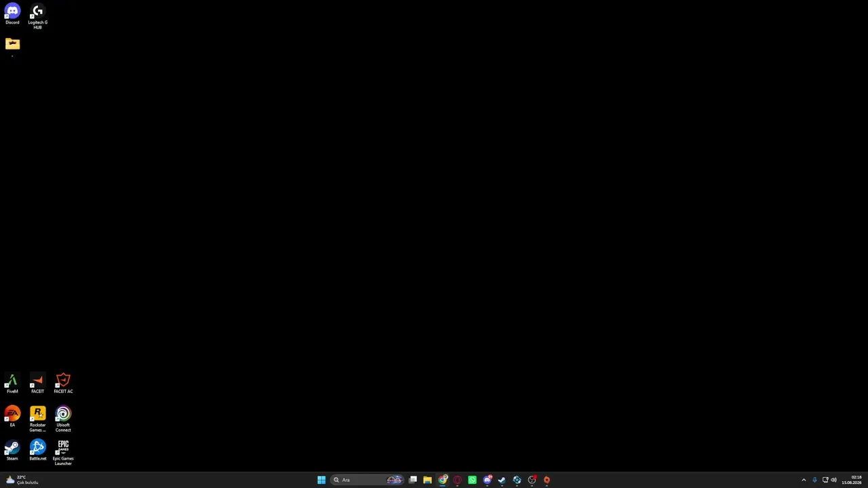
Task: Select the Ubisoft Connect desktop shortcut
Action: (63, 419)
